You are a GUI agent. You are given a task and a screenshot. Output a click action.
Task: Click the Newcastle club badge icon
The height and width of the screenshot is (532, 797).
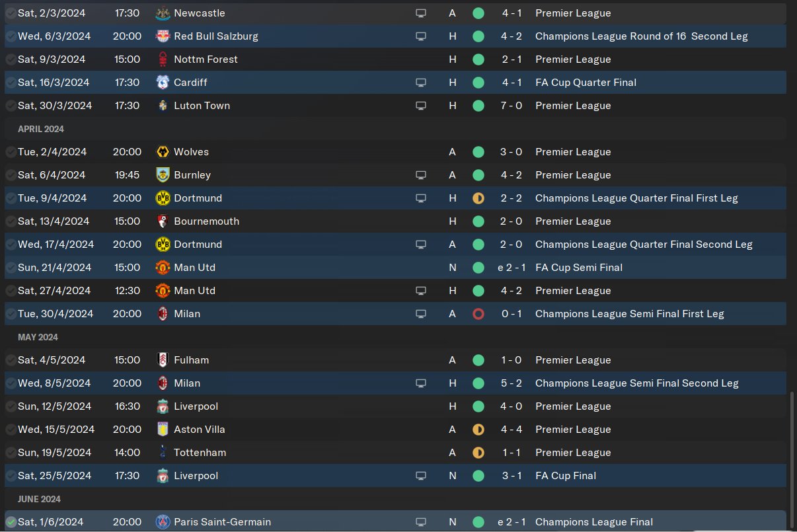[161, 13]
